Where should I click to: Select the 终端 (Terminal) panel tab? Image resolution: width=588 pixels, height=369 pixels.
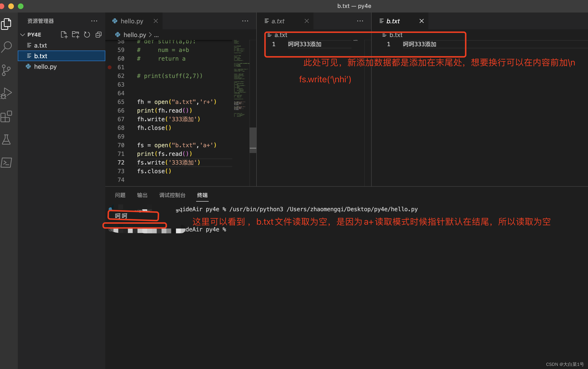pos(202,195)
